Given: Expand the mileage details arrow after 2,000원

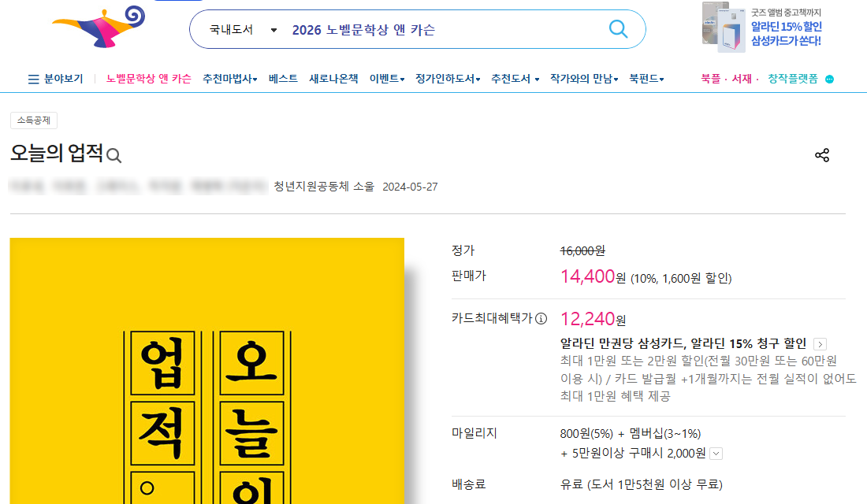Looking at the screenshot, I should (x=716, y=454).
